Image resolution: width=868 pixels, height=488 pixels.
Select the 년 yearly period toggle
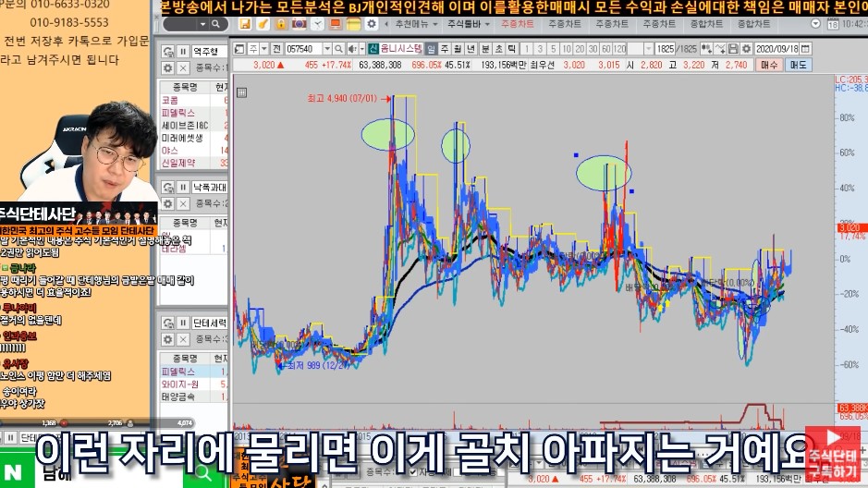click(x=471, y=49)
